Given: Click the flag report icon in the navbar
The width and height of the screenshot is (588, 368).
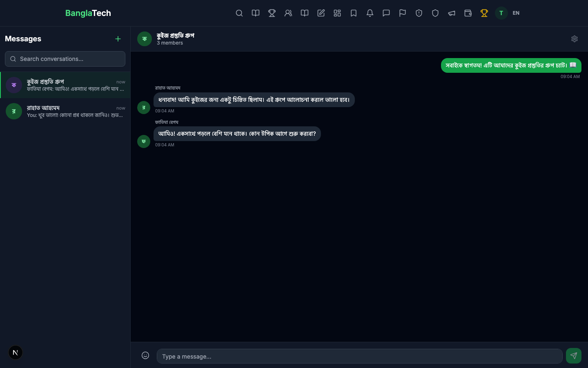Looking at the screenshot, I should 403,13.
